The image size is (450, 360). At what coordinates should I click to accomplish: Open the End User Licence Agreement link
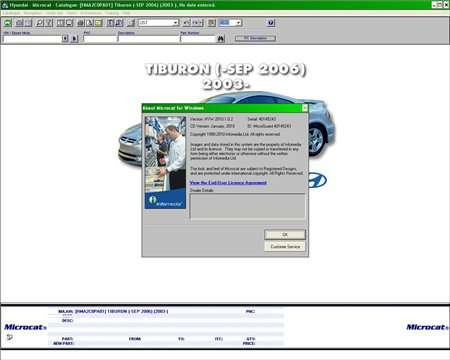click(228, 183)
